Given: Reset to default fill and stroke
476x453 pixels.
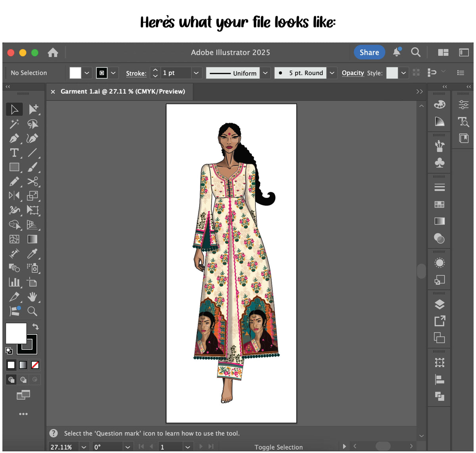Looking at the screenshot, I should click(x=9, y=350).
